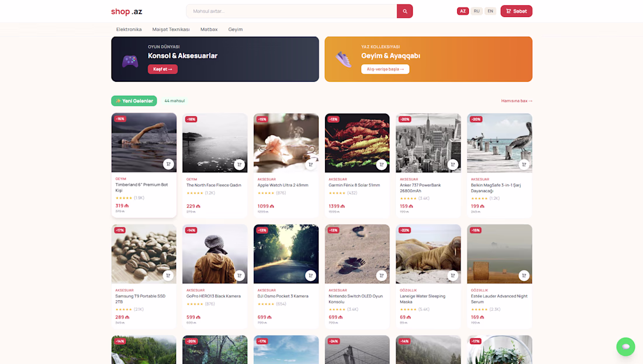This screenshot has width=643, height=364.
Task: Click the sneaker icon on orange banner
Action: coord(344,60)
